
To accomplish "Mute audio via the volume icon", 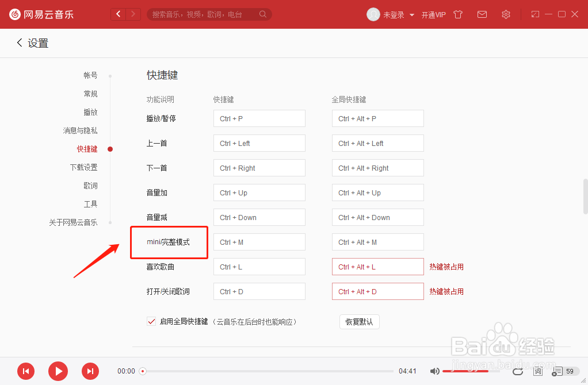I will [435, 371].
